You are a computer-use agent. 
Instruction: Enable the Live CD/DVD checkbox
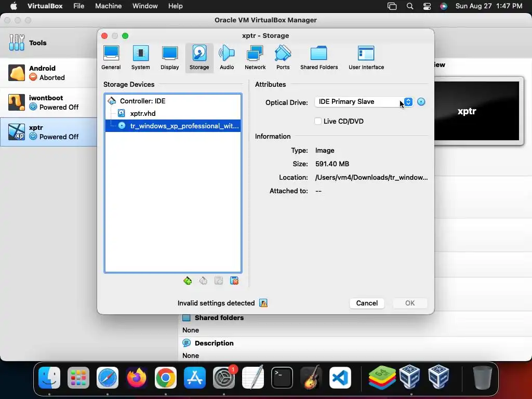point(318,121)
